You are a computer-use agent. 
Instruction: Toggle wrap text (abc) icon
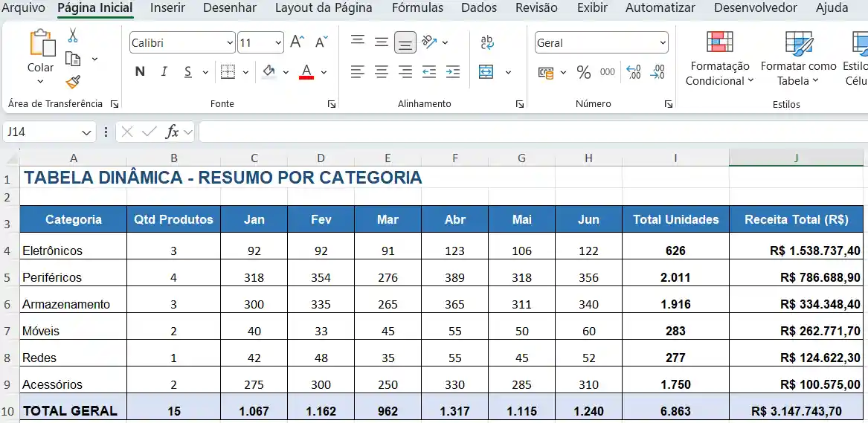coord(487,42)
